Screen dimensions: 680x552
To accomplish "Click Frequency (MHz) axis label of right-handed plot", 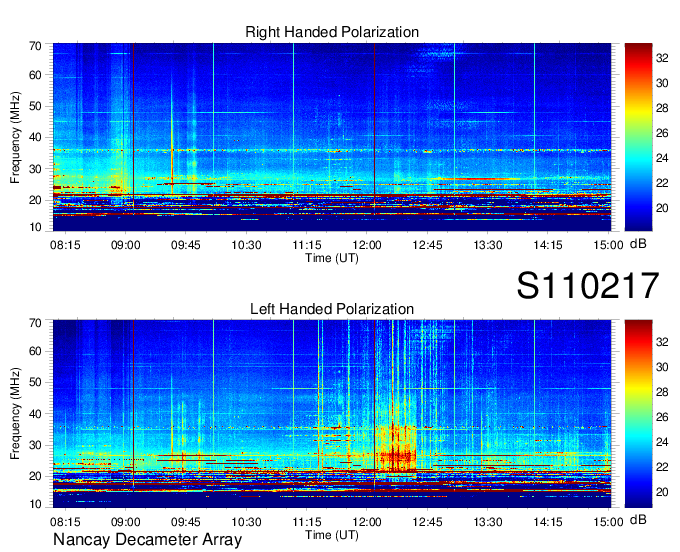I will (15, 137).
